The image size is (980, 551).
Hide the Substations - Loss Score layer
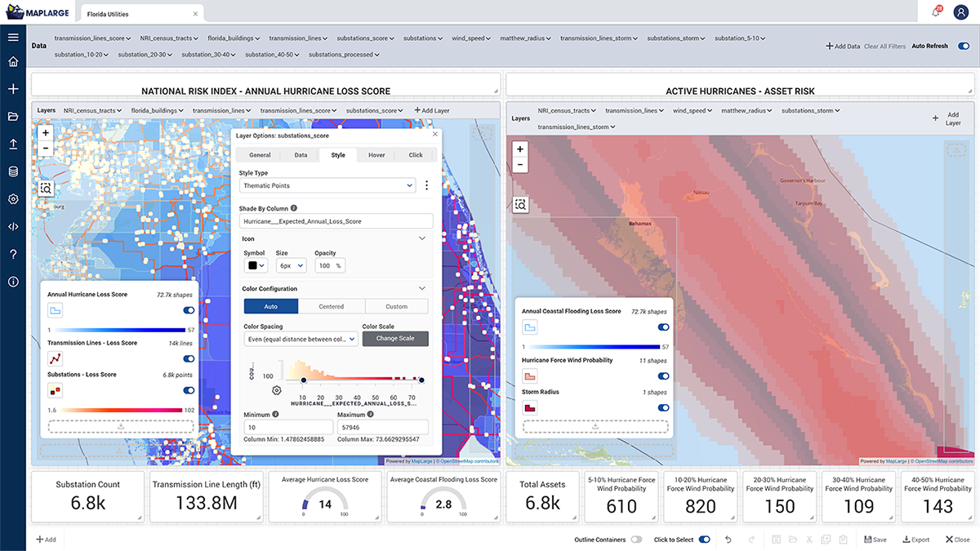click(189, 390)
